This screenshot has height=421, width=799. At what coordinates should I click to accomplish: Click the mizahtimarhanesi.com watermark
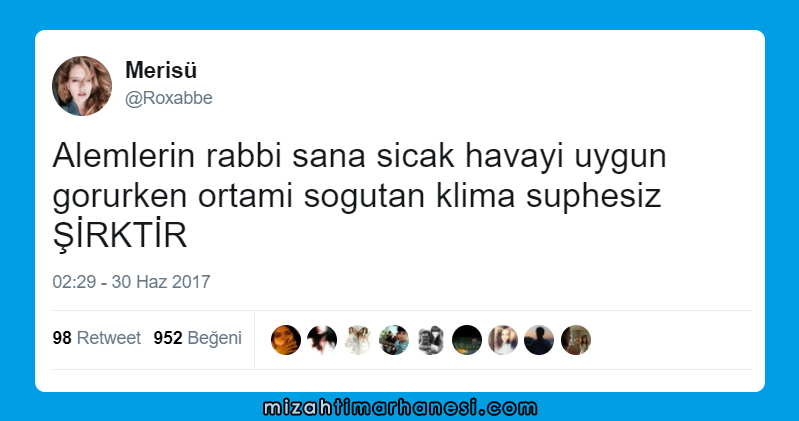click(400, 408)
